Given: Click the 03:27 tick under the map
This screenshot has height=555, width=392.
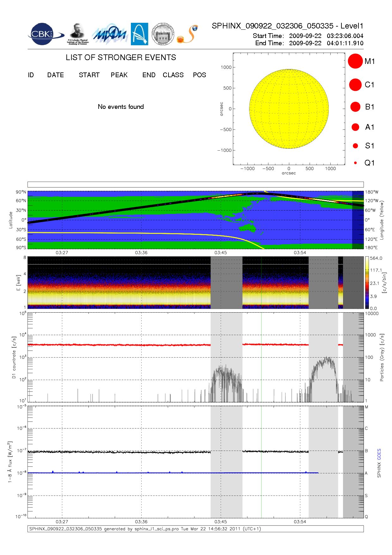Looking at the screenshot, I should pyautogui.click(x=62, y=253).
